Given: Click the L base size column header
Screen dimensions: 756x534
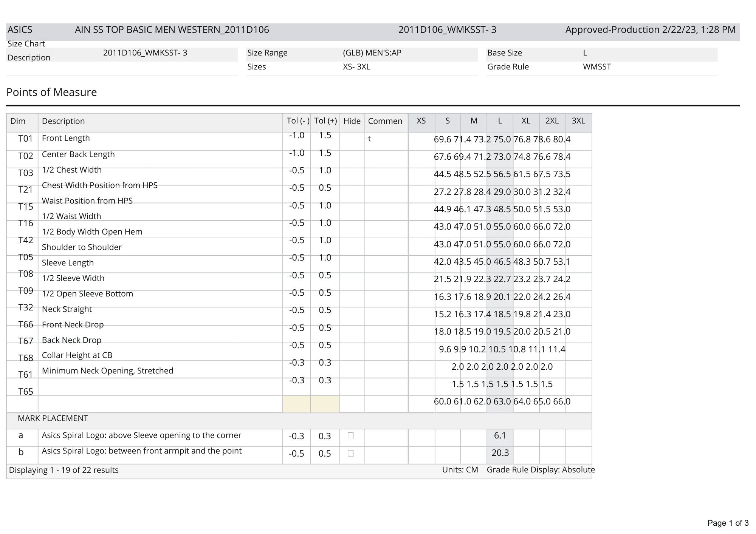Looking at the screenshot, I should 500,121.
